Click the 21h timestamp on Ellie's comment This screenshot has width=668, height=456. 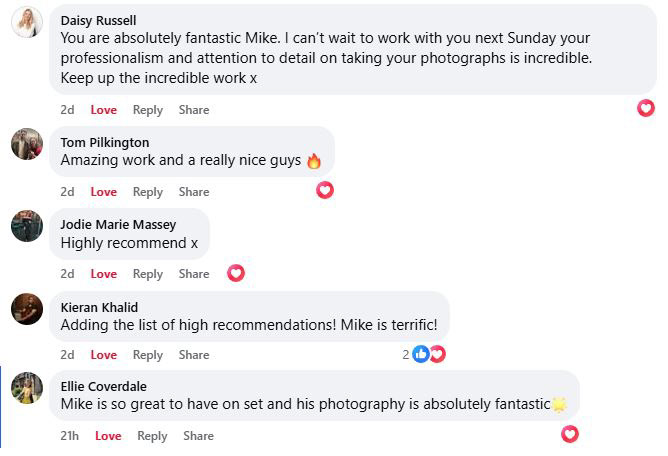[70, 436]
